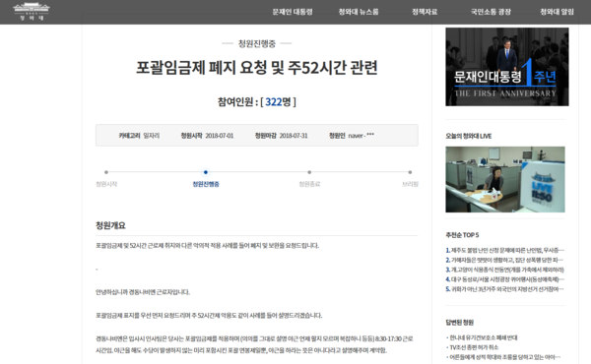The width and height of the screenshot is (591, 364).
Task: Click the participant count 322명
Action: click(x=278, y=101)
